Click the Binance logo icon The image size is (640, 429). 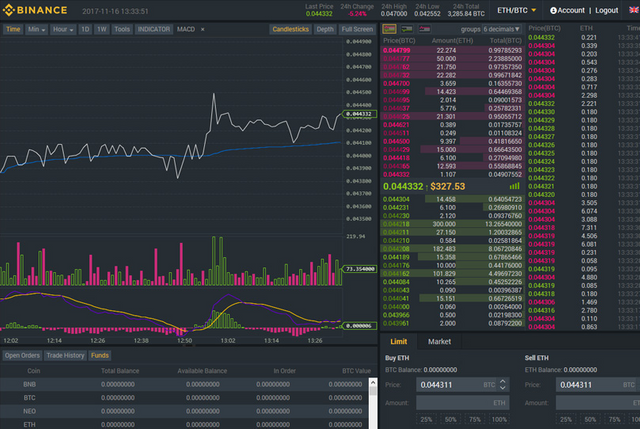point(8,10)
